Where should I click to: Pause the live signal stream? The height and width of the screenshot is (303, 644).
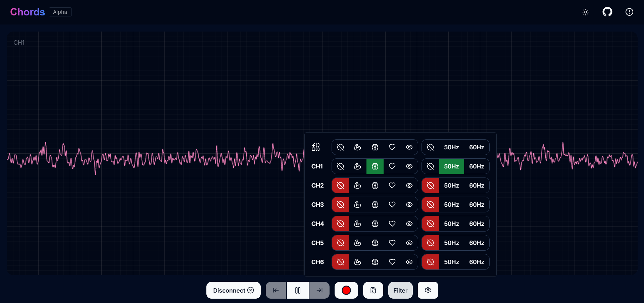[298, 290]
